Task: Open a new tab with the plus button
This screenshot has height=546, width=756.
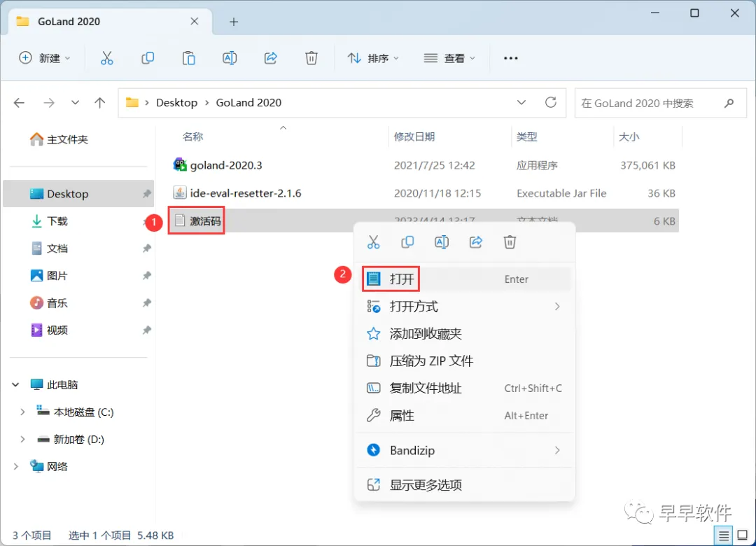Action: click(234, 22)
